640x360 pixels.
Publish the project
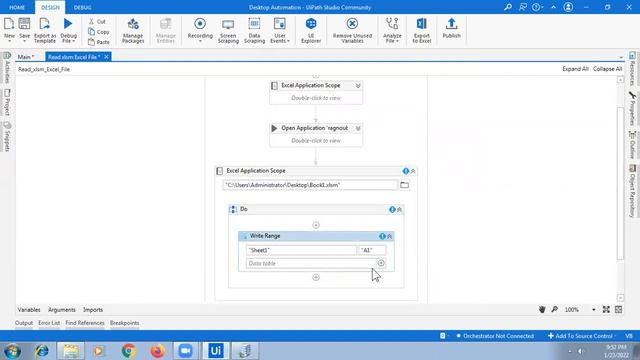pyautogui.click(x=451, y=29)
